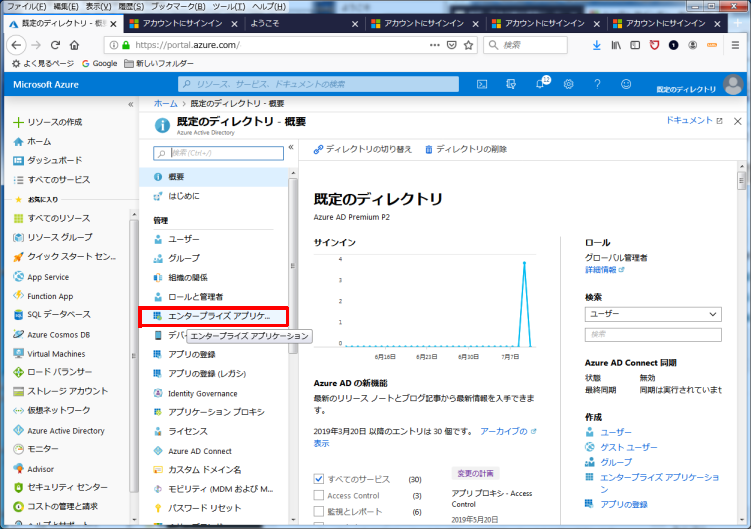Open notifications bell icon
This screenshot has width=751, height=529.
(x=541, y=84)
